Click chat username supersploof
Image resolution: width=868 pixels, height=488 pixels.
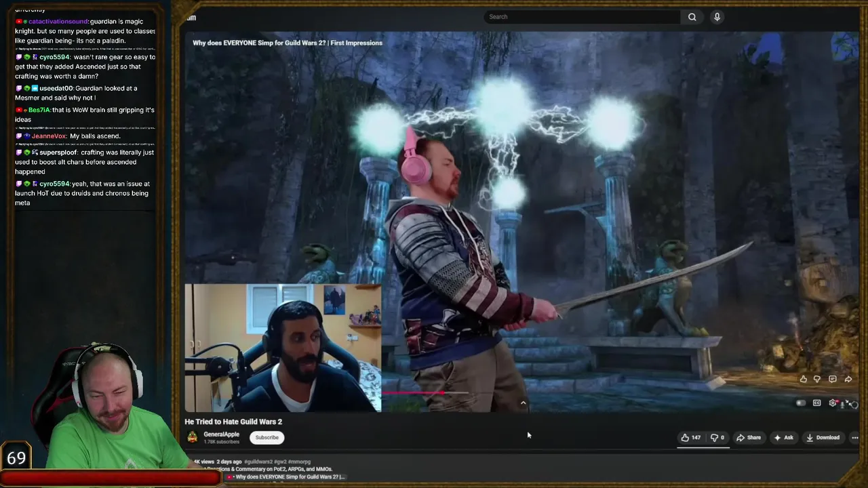click(58, 153)
